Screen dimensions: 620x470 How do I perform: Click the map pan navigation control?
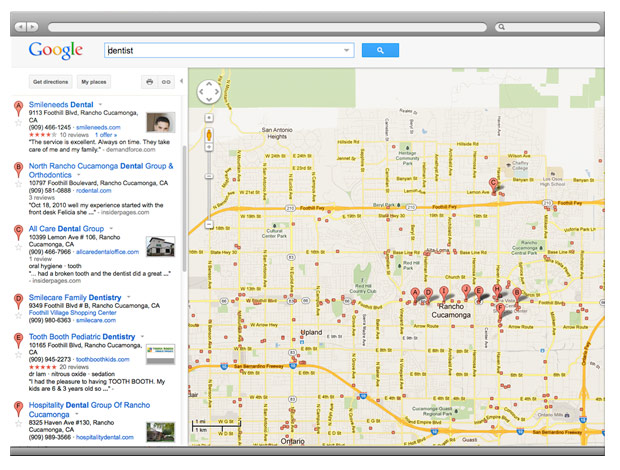click(209, 94)
